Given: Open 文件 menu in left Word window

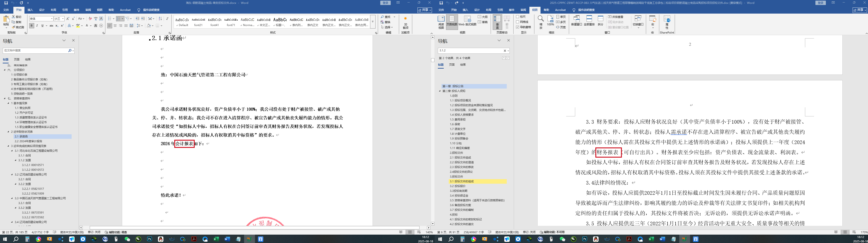Looking at the screenshot, I should pyautogui.click(x=6, y=10).
